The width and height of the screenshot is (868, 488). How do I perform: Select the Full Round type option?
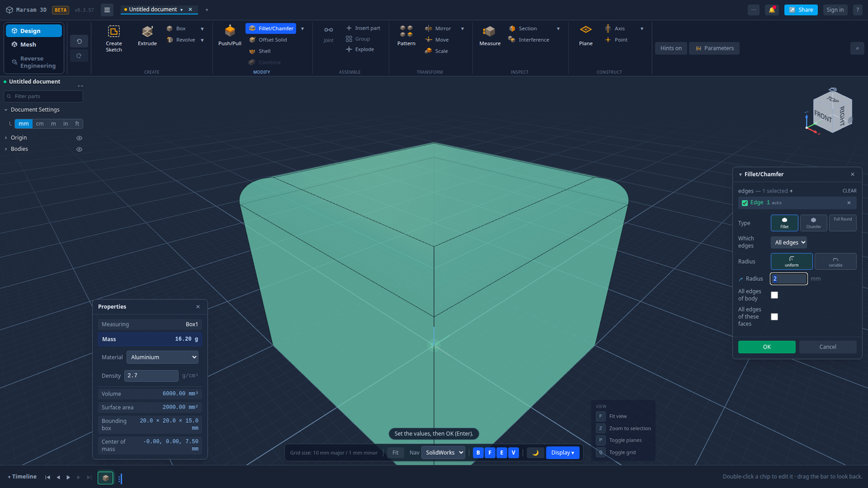click(x=843, y=223)
